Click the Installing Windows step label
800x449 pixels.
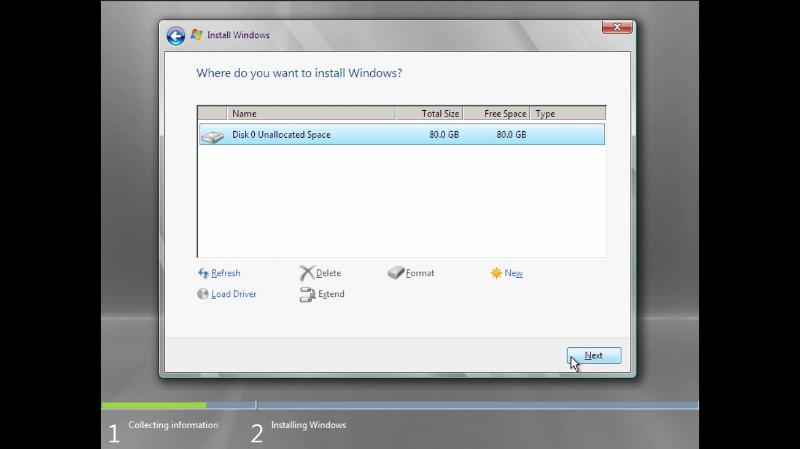click(x=308, y=425)
